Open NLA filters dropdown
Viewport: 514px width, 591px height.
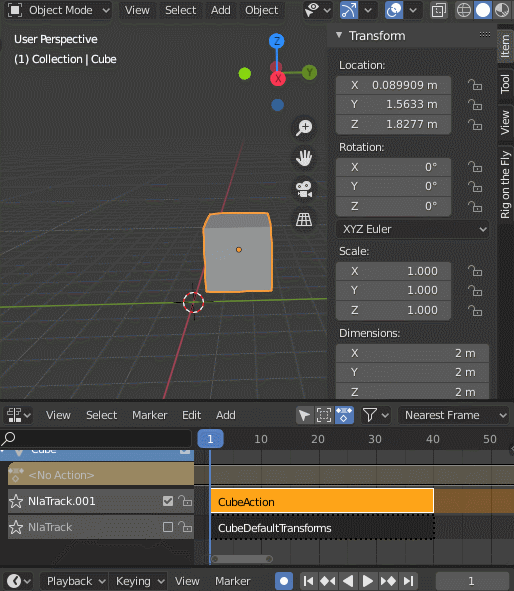pos(375,415)
